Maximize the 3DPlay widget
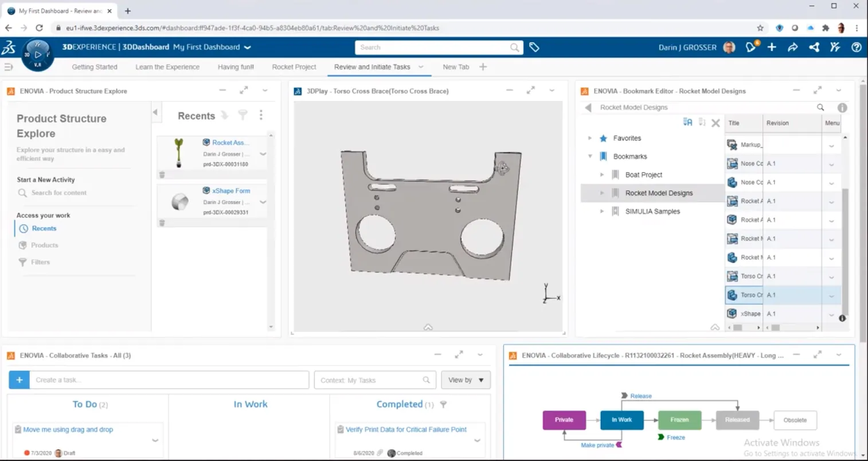The height and width of the screenshot is (461, 868). (x=531, y=90)
